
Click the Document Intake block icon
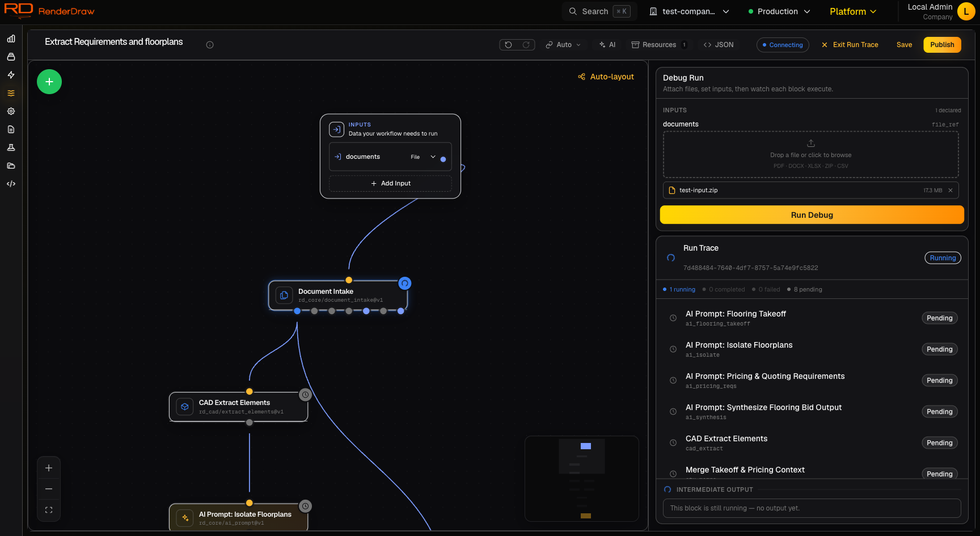[284, 295]
